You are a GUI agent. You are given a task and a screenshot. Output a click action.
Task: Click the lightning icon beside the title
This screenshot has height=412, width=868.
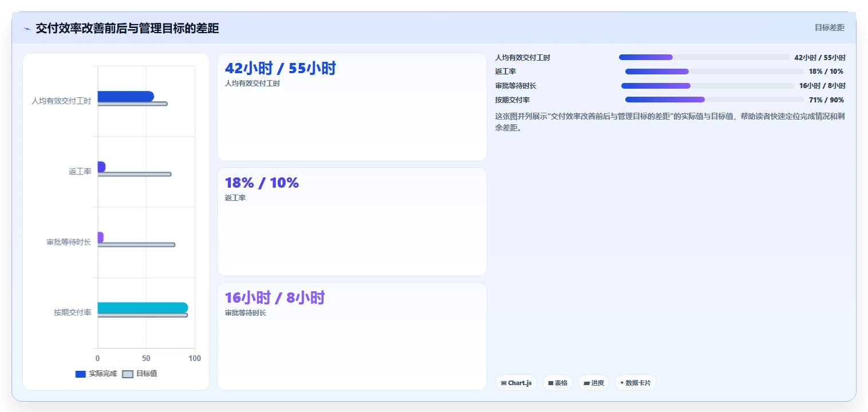(27, 29)
